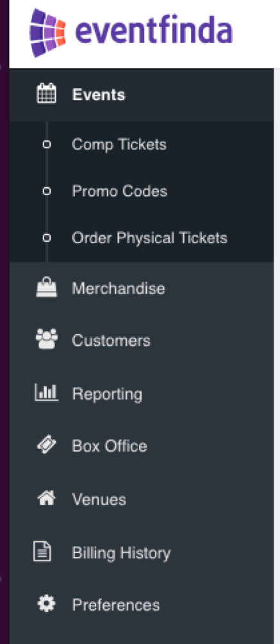Image resolution: width=280 pixels, height=644 pixels.
Task: Click the Customers people group icon
Action: tap(46, 340)
